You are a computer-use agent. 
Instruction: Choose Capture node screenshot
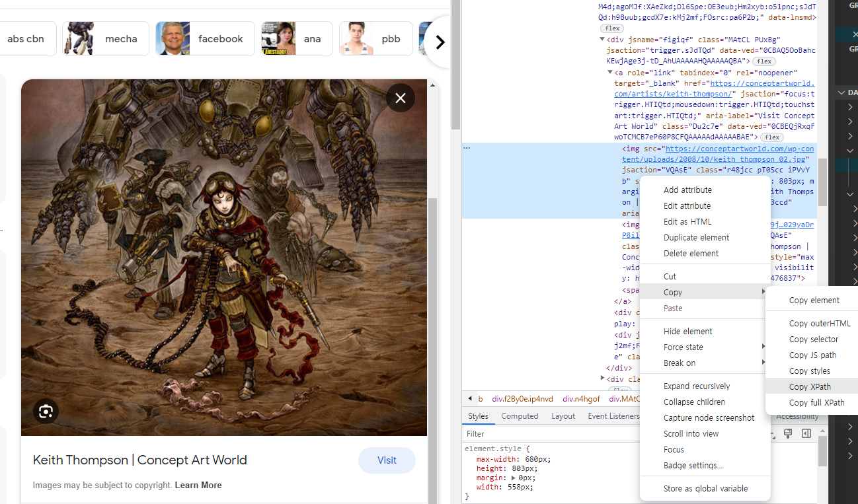coord(709,417)
